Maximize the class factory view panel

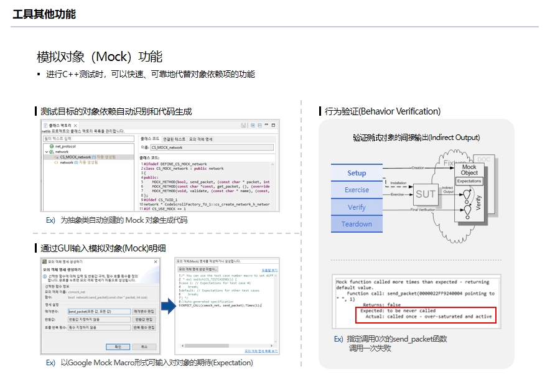[x=273, y=125]
